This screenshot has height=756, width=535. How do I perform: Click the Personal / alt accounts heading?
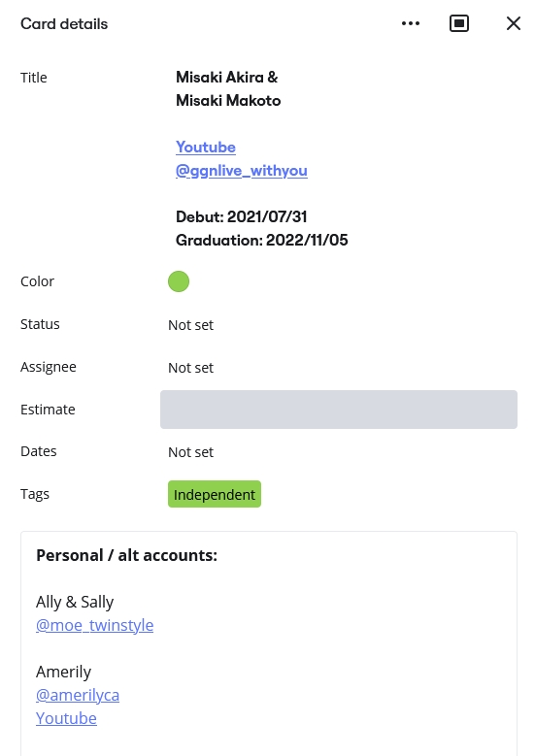(x=127, y=555)
